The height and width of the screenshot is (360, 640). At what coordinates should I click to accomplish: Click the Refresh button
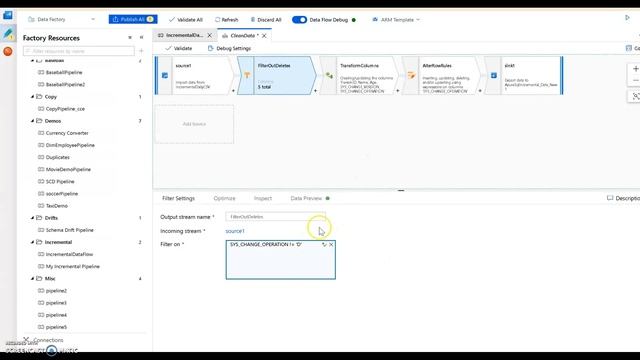pyautogui.click(x=227, y=20)
